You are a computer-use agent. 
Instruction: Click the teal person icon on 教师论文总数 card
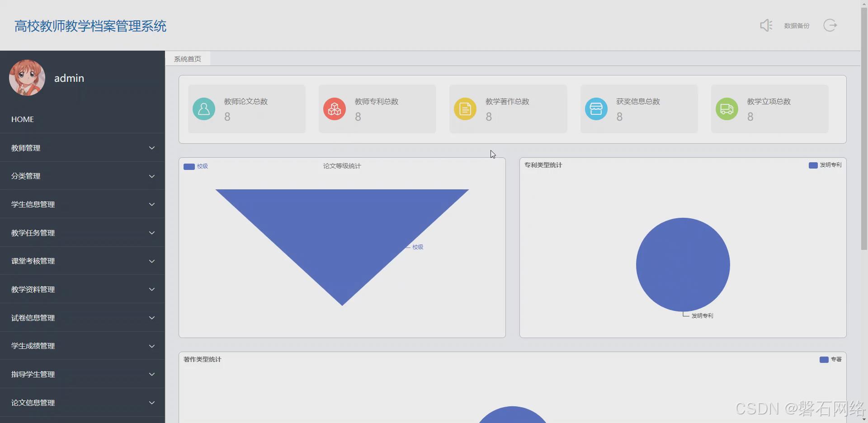tap(204, 108)
